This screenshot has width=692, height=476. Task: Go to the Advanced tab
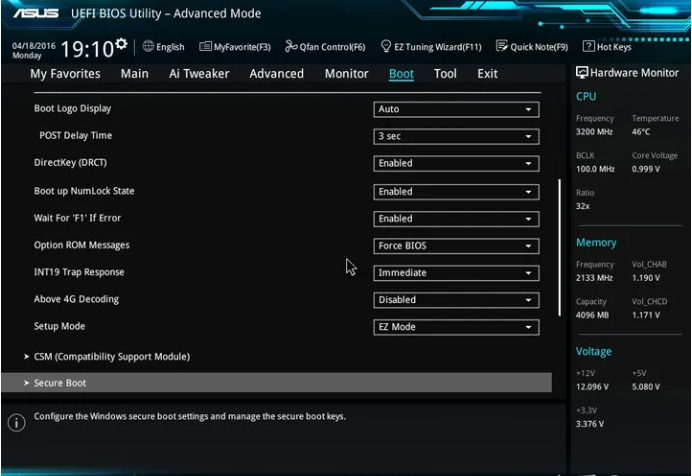[x=276, y=74]
